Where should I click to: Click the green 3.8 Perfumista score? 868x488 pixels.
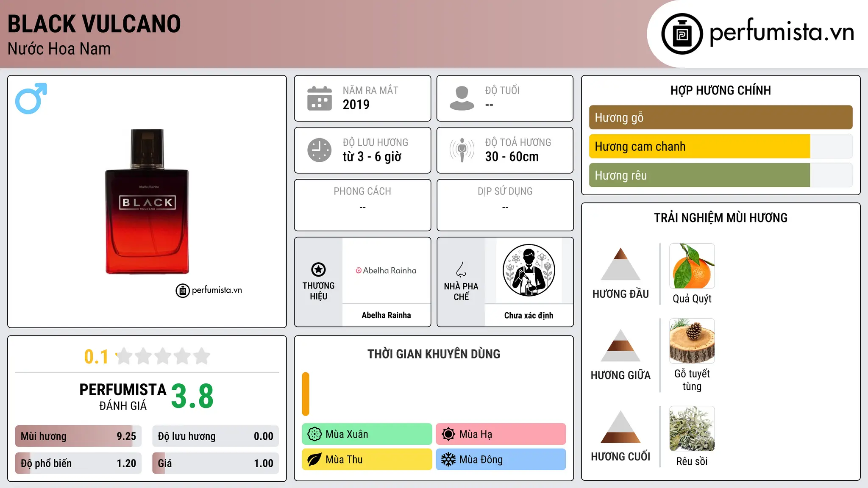pos(192,396)
